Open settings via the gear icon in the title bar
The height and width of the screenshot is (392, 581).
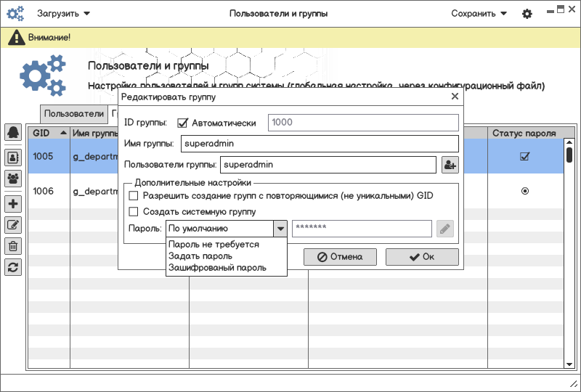[527, 14]
